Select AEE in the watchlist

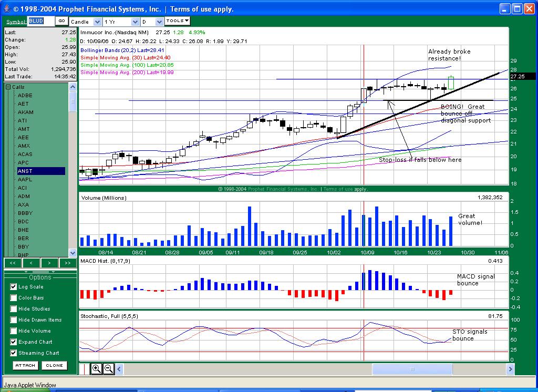coord(23,137)
